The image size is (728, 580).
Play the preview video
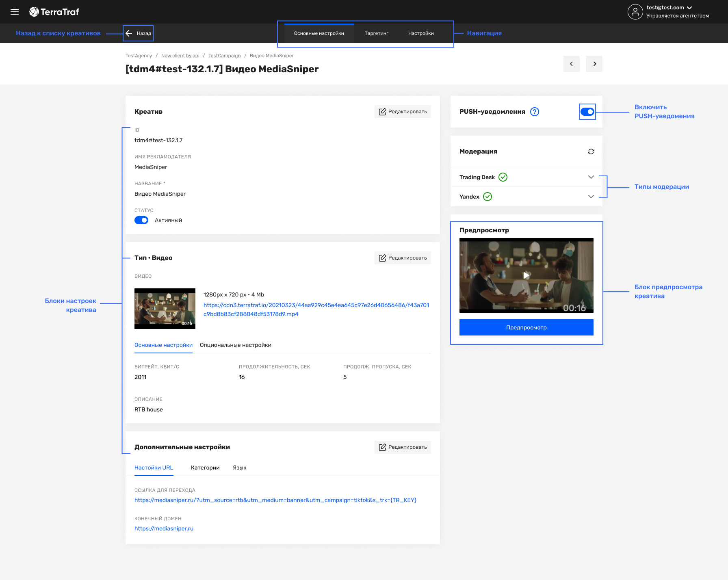[x=526, y=275]
